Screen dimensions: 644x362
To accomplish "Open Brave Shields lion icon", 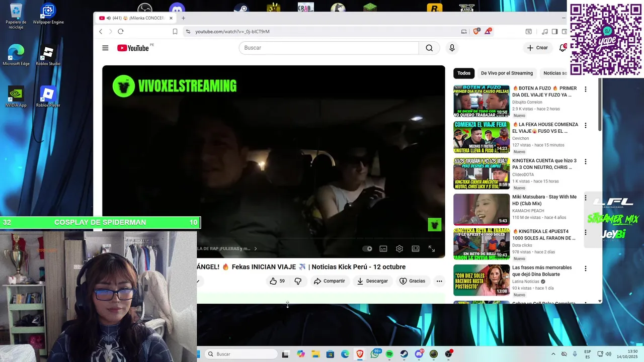I will (x=476, y=31).
